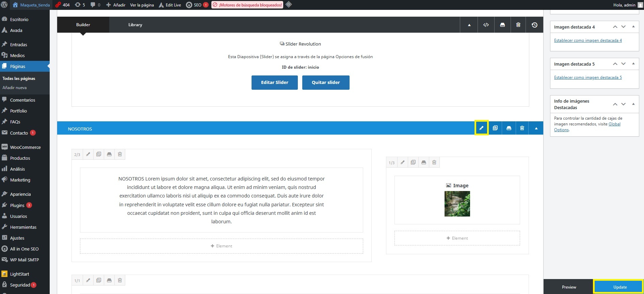Select the plant image thumbnail in Image element

457,204
